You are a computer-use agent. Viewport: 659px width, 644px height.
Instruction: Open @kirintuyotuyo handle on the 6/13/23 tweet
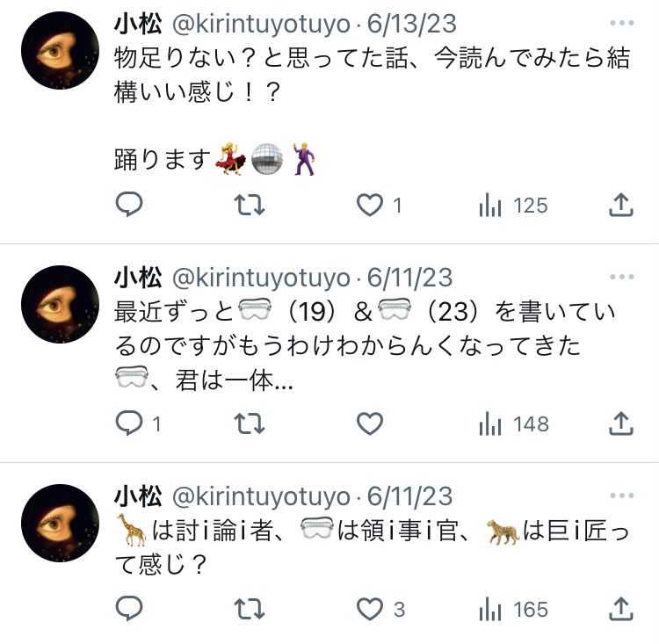click(x=261, y=25)
